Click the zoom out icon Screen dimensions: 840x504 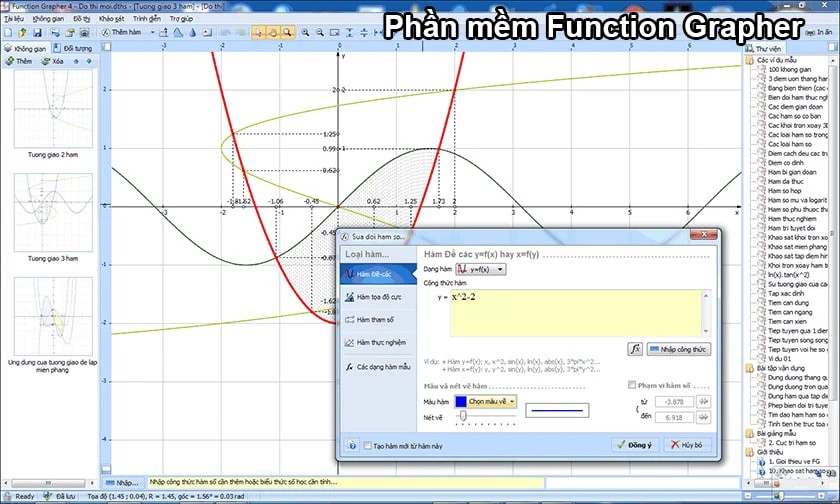pos(320,33)
